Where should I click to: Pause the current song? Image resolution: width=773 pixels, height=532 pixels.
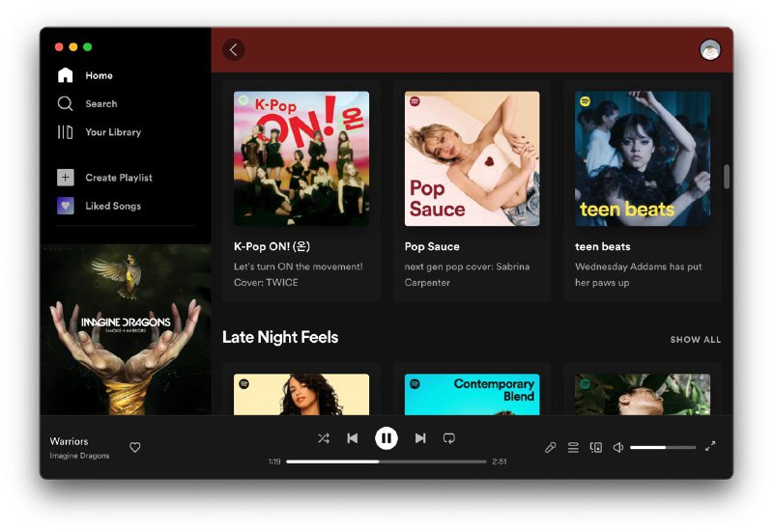pyautogui.click(x=386, y=438)
